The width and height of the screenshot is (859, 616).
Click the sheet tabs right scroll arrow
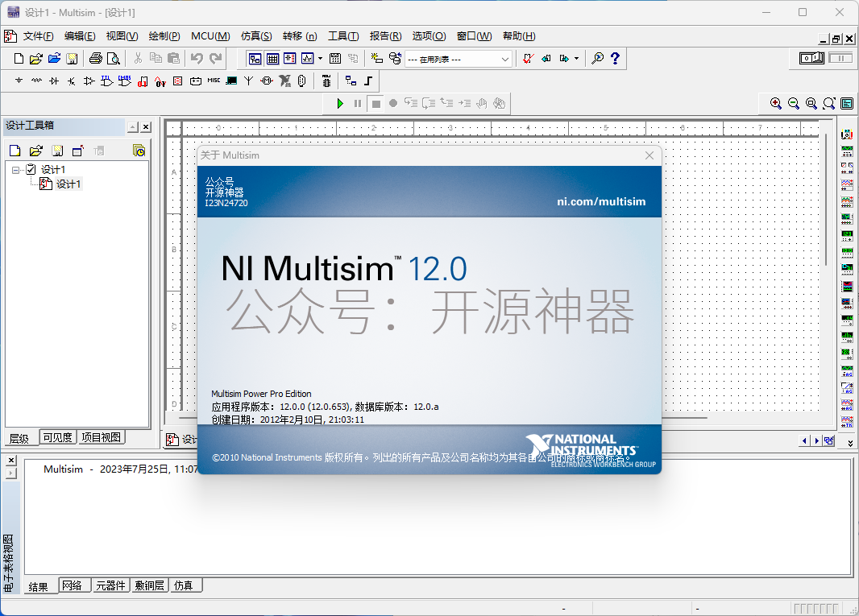click(x=816, y=440)
